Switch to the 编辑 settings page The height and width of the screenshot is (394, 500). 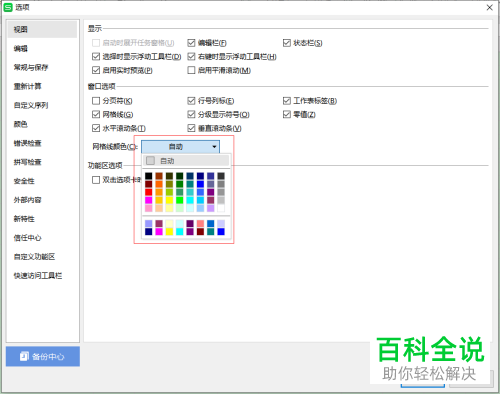pyautogui.click(x=20, y=49)
